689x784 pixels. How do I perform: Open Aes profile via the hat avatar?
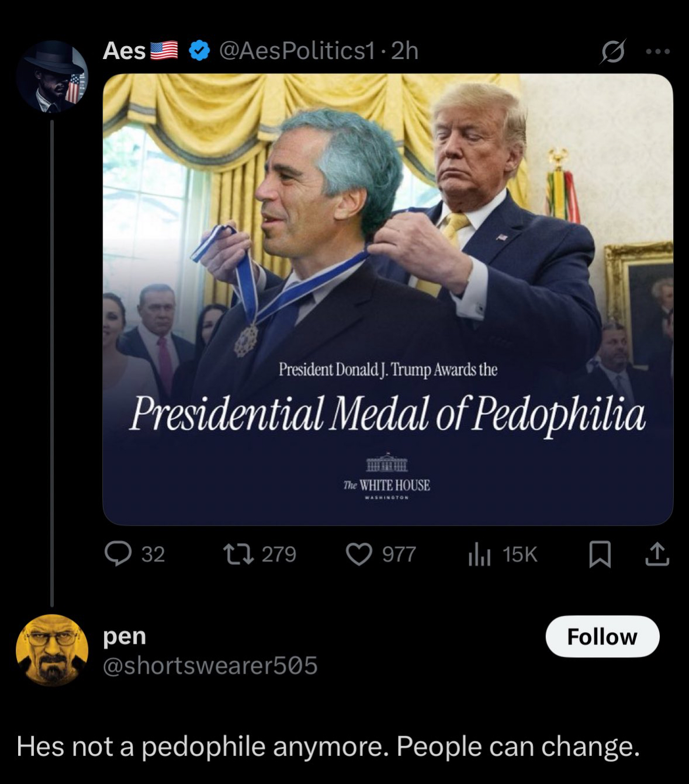52,76
